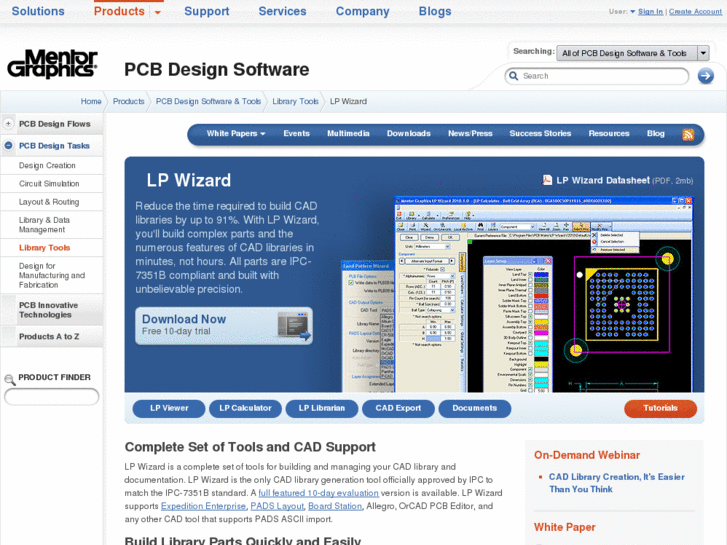727x545 pixels.
Task: Open the PADS Layout link
Action: [277, 506]
